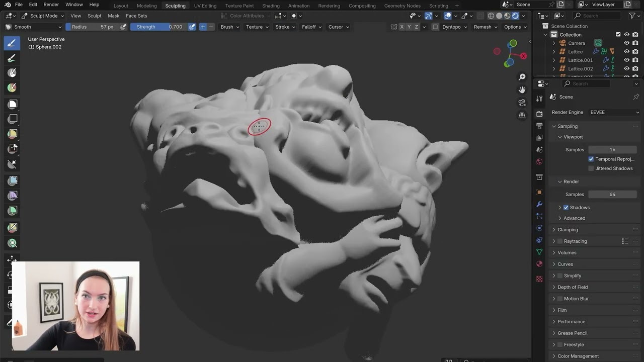This screenshot has width=644, height=362.
Task: Select solid viewport shading
Action: (499, 16)
